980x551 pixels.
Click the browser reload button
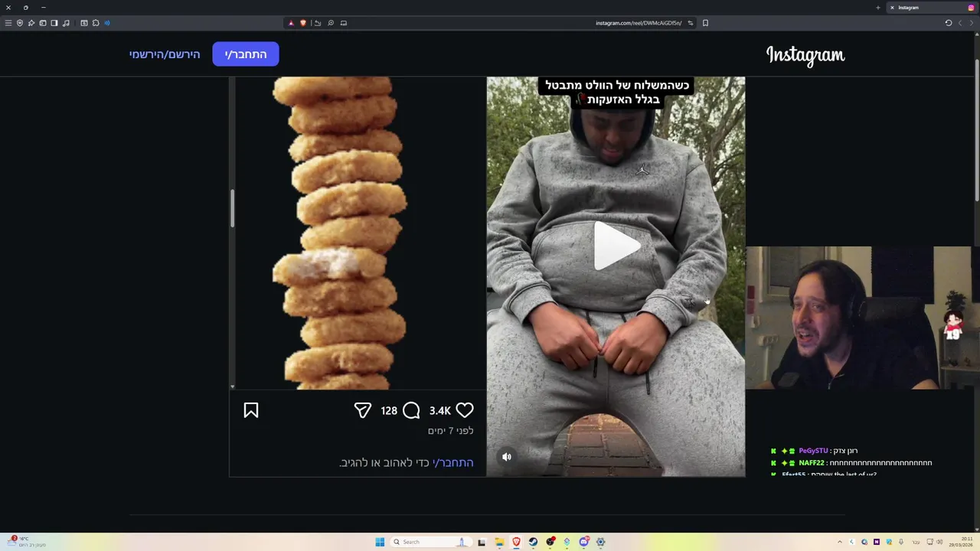tap(949, 23)
